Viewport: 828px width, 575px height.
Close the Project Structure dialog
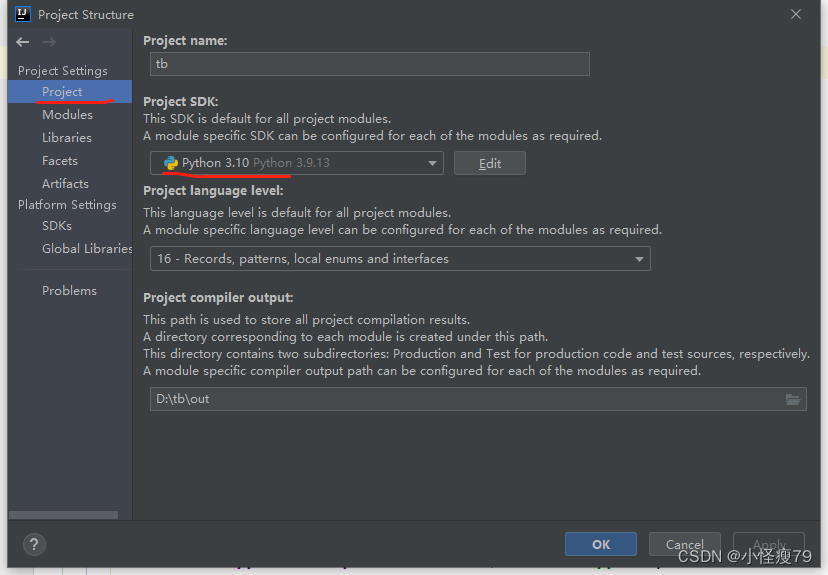pyautogui.click(x=796, y=14)
